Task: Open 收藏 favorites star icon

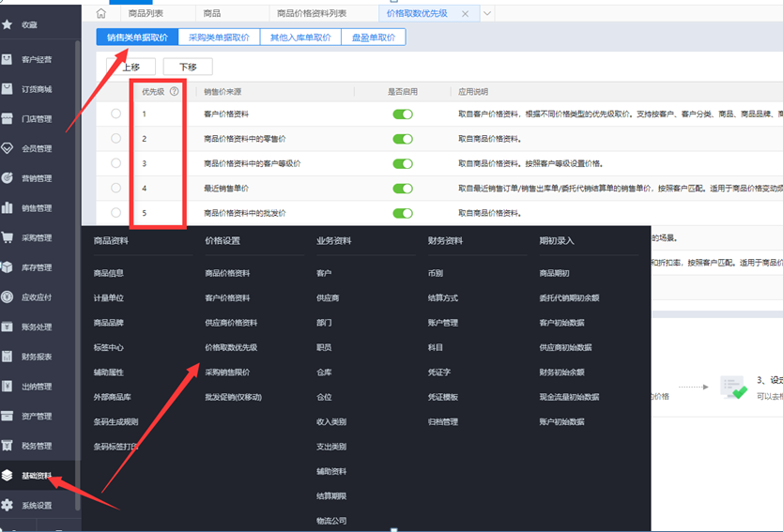Action: pos(8,24)
